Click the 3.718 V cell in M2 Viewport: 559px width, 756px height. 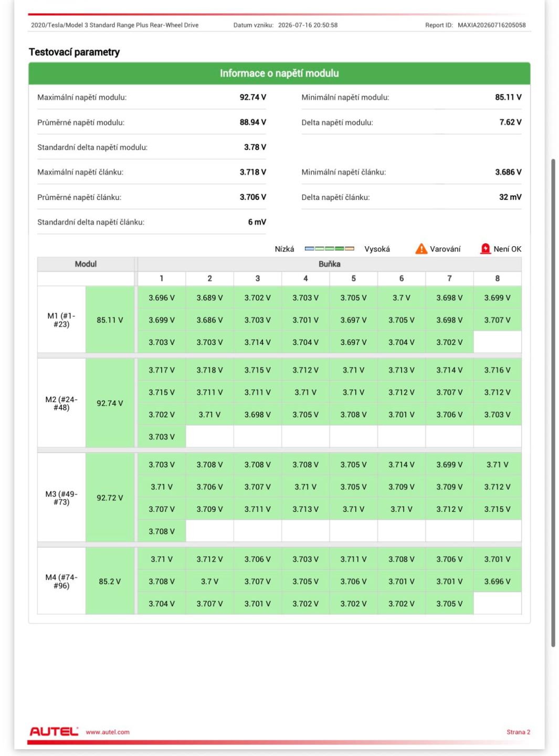(209, 370)
